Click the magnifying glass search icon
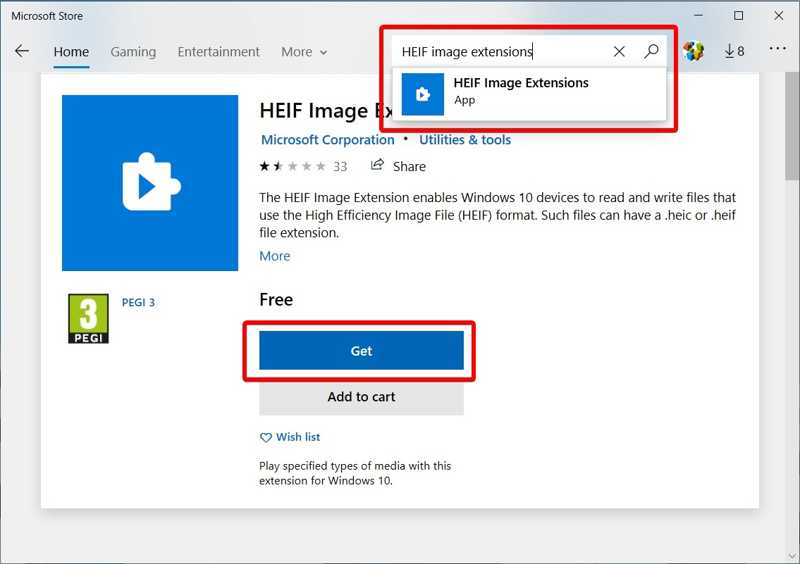 pos(651,51)
